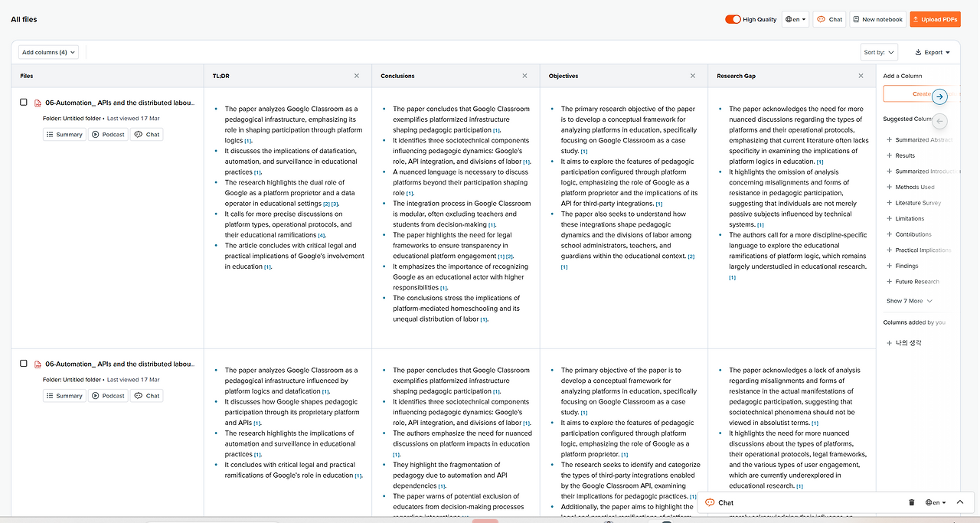
Task: Tick the checkbox of the top file row
Action: tap(24, 102)
